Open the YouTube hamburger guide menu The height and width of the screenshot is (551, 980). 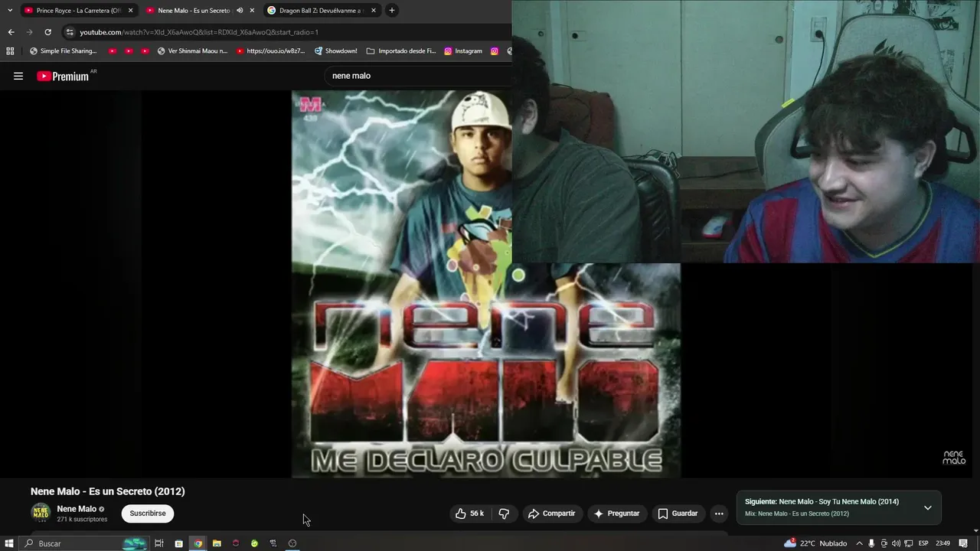(x=18, y=76)
